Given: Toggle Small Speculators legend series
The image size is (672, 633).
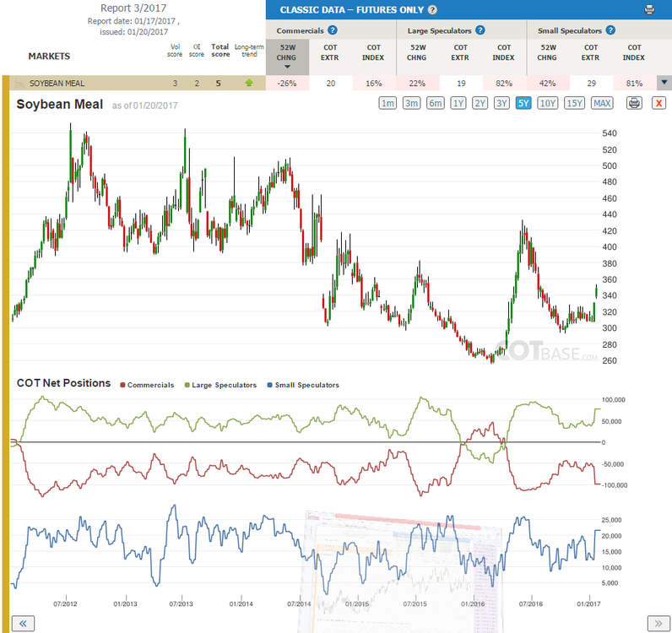Looking at the screenshot, I should pyautogui.click(x=303, y=385).
